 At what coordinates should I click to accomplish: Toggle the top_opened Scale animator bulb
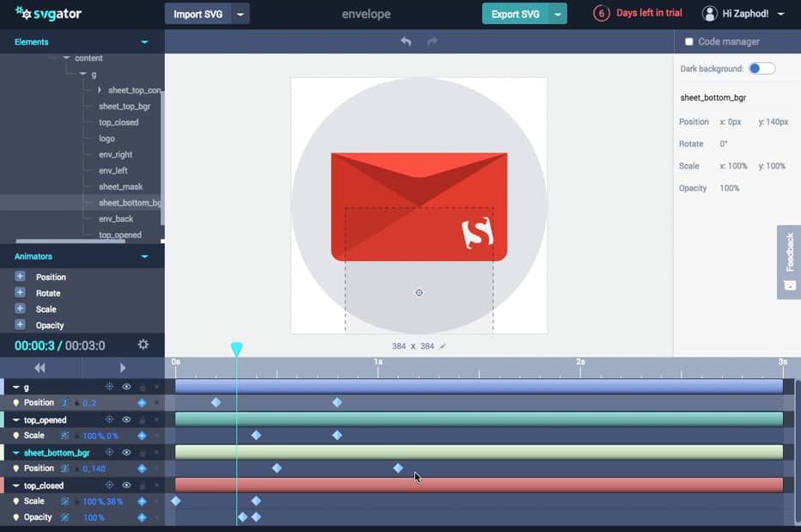15,436
